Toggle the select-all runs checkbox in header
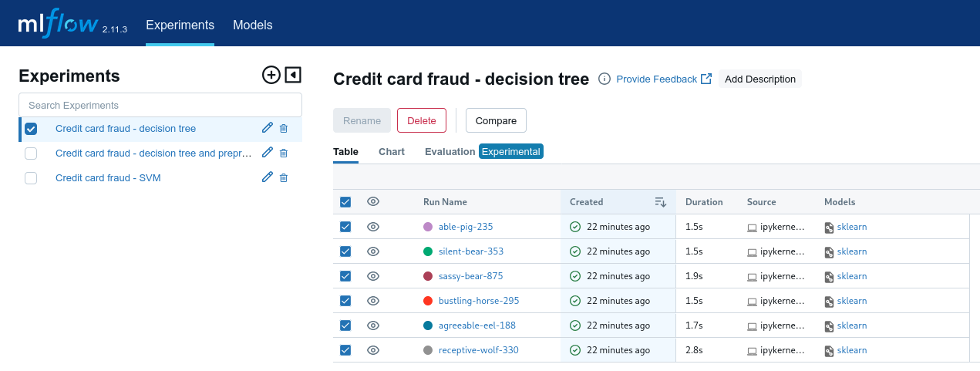The width and height of the screenshot is (980, 371). (x=345, y=202)
